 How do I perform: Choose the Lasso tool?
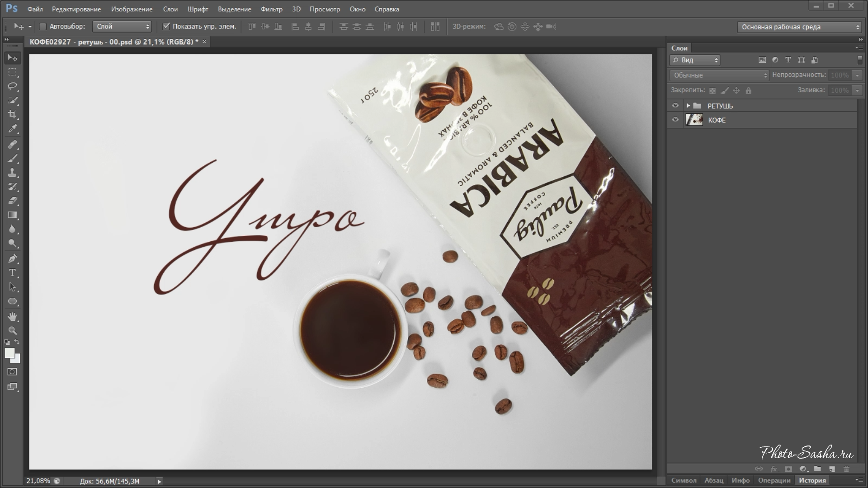(x=12, y=86)
